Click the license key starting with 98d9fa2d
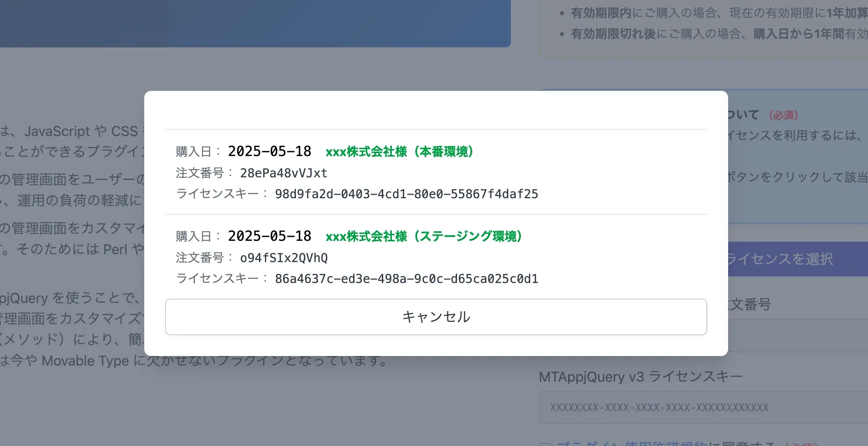 pyautogui.click(x=406, y=194)
